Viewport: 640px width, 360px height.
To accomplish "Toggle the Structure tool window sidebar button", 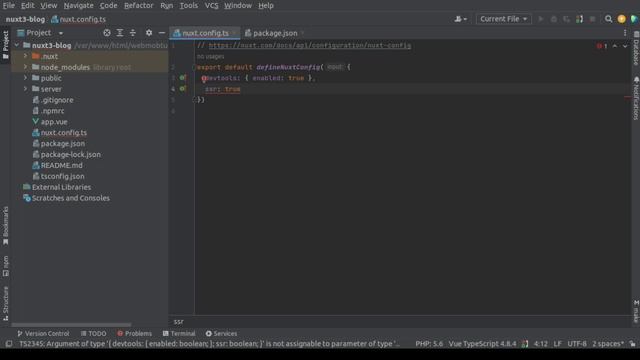I will pos(5,303).
